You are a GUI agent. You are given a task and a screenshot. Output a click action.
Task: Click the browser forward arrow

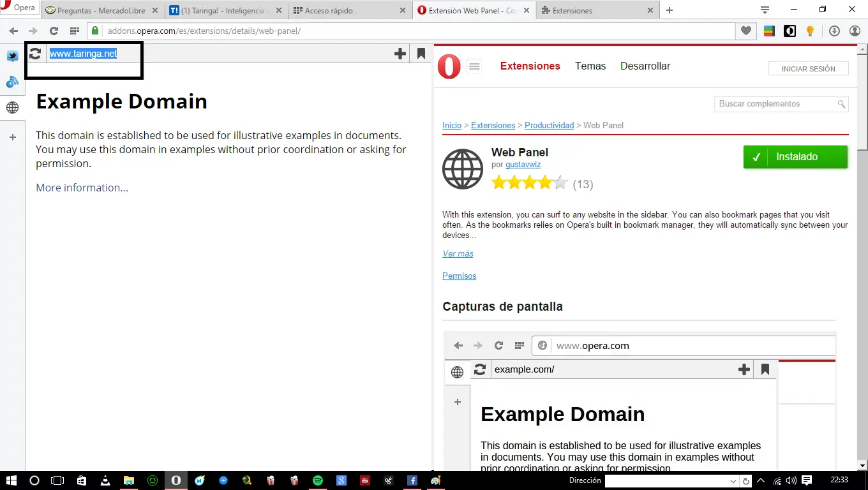tap(33, 31)
